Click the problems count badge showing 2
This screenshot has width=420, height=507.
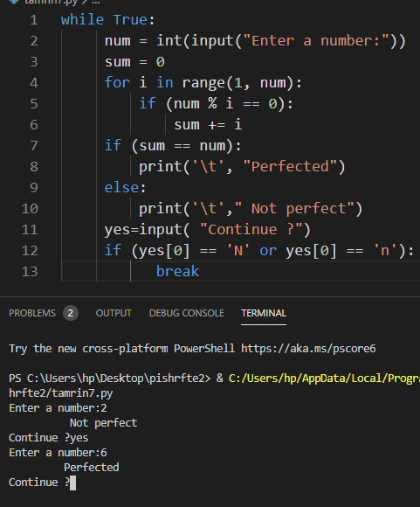(71, 313)
